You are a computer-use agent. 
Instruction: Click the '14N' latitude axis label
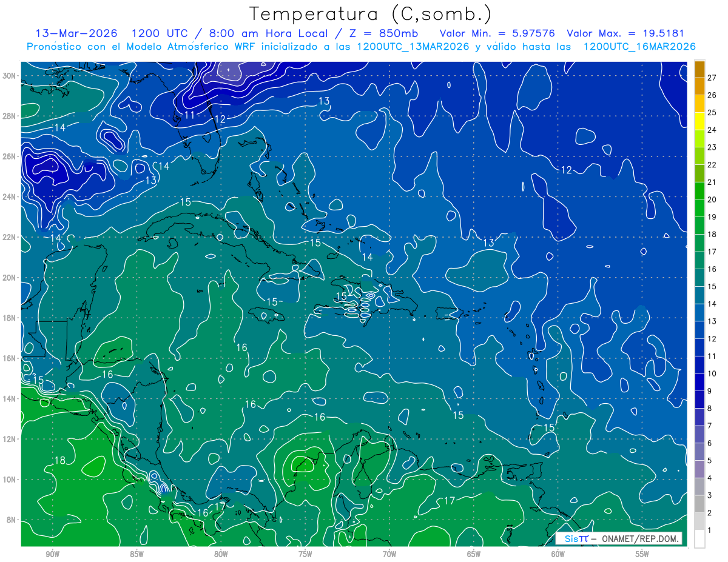(x=9, y=398)
